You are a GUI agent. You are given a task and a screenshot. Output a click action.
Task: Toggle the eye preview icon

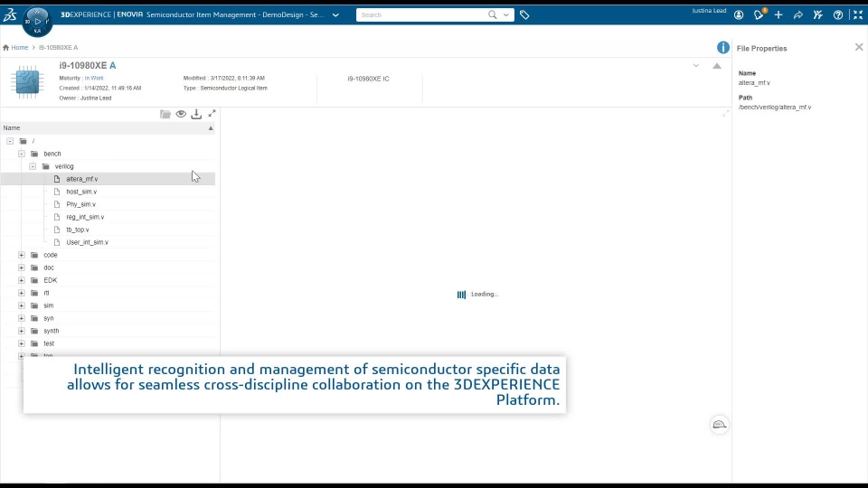[x=181, y=114]
